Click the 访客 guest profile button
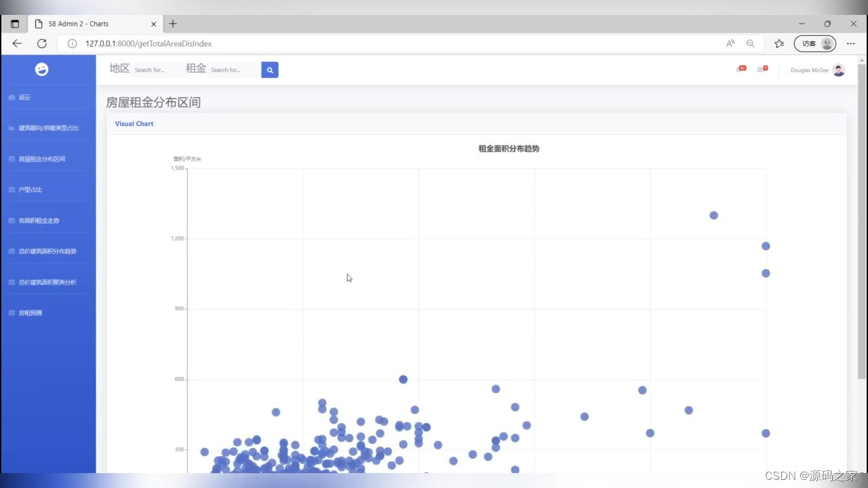 815,43
